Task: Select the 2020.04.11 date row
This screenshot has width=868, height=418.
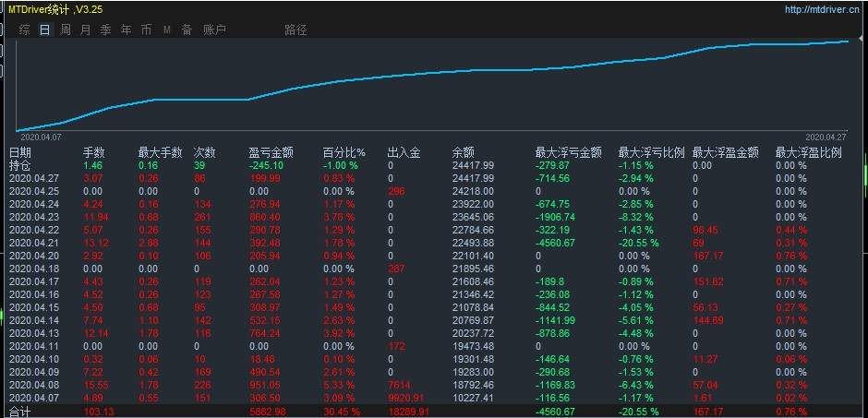Action: tap(32, 346)
